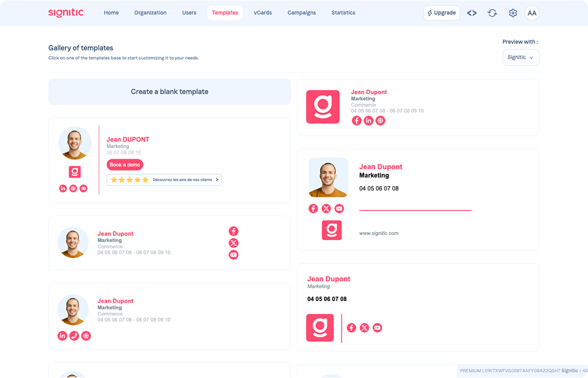588x378 pixels.
Task: Click LinkedIn icon in Book a demo template
Action: [x=62, y=188]
